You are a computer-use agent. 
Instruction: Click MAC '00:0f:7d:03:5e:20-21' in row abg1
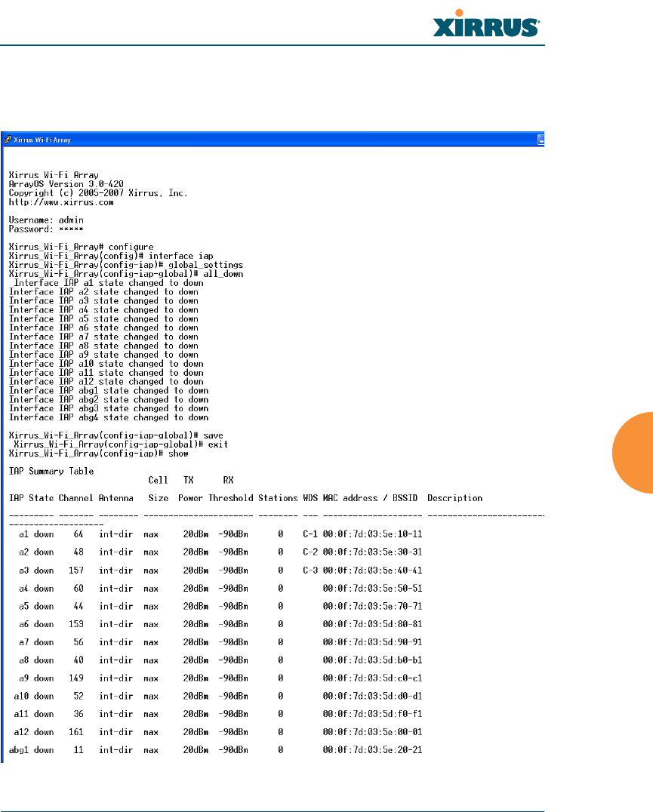click(373, 750)
